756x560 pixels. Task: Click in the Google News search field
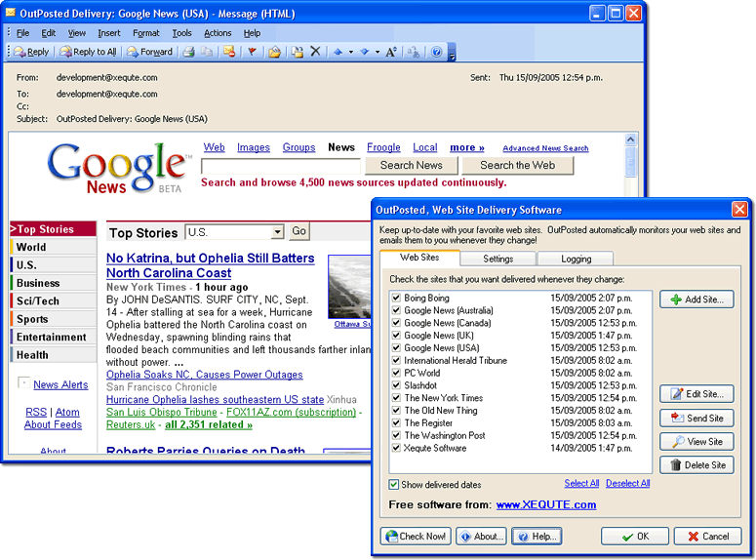coord(281,166)
